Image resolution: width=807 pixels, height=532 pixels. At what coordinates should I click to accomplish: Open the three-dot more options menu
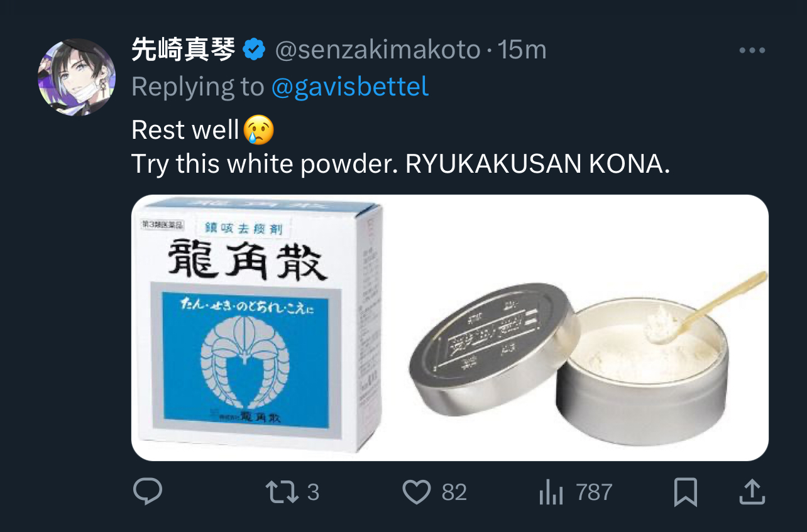click(752, 50)
